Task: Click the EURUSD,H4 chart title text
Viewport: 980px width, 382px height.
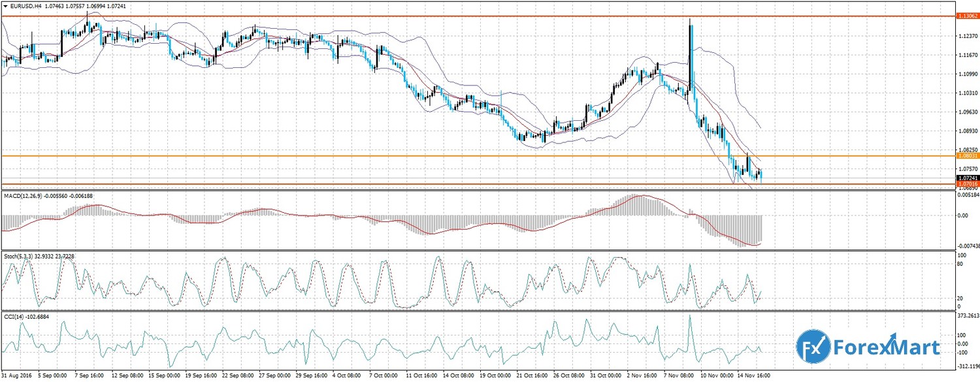Action: point(27,5)
